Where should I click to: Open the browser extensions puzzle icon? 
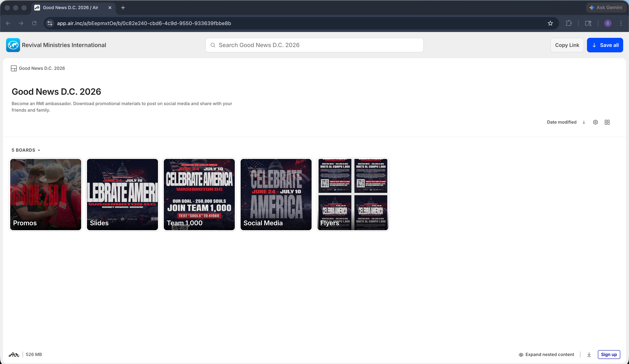[569, 23]
